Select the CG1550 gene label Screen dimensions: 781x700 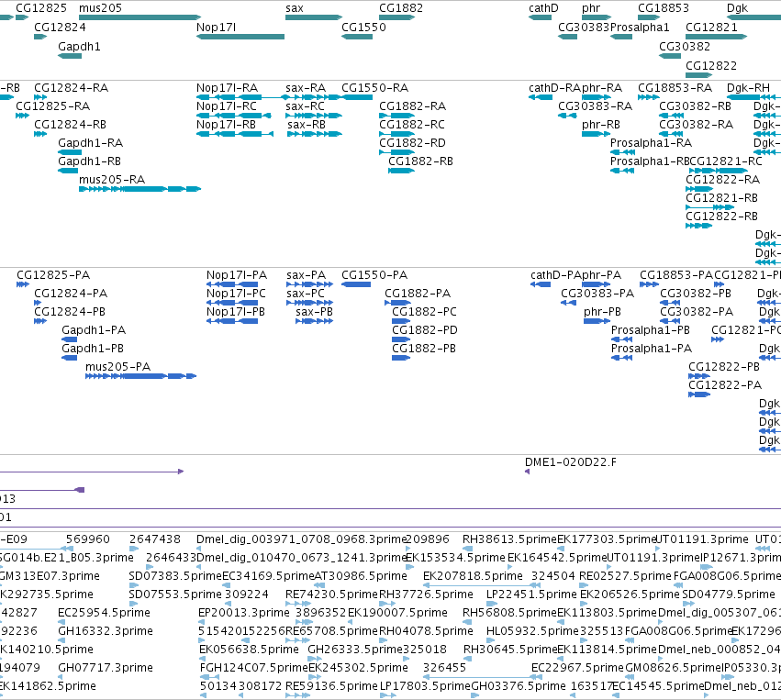tap(363, 28)
